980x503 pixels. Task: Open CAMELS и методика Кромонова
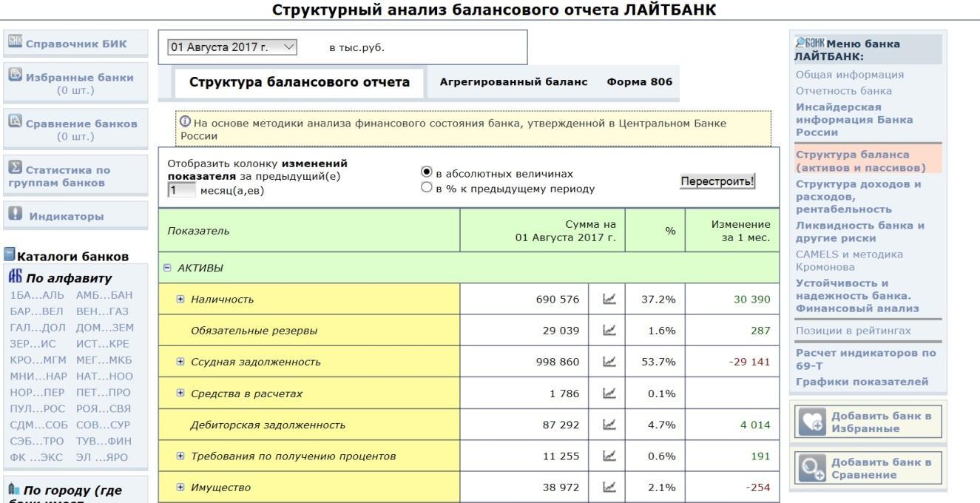pyautogui.click(x=849, y=260)
